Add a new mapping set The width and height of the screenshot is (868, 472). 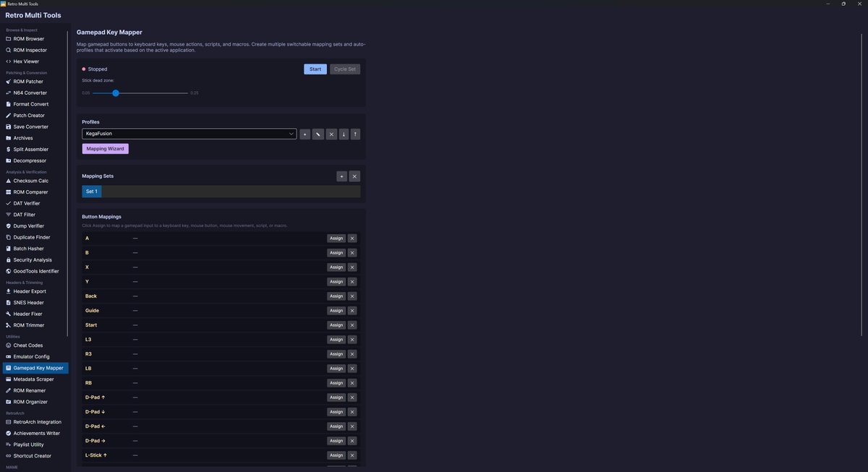341,176
